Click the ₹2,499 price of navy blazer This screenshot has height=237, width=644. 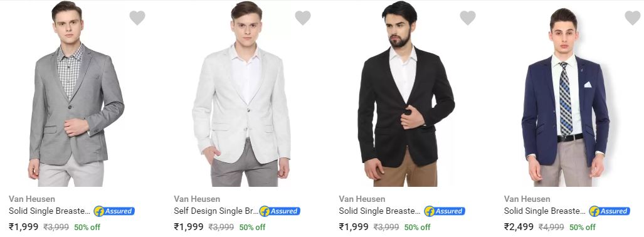pyautogui.click(x=519, y=227)
